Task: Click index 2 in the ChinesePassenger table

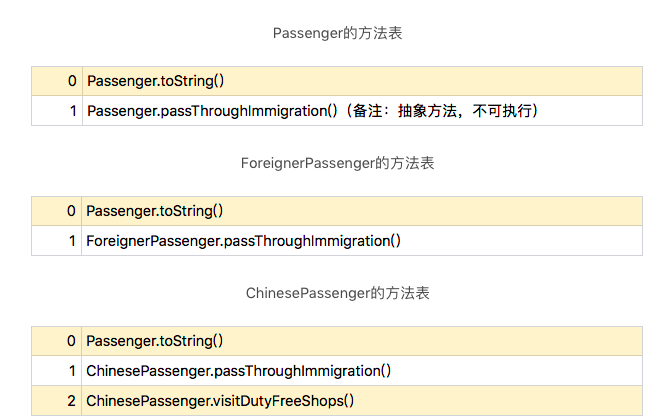Action: pyautogui.click(x=71, y=401)
